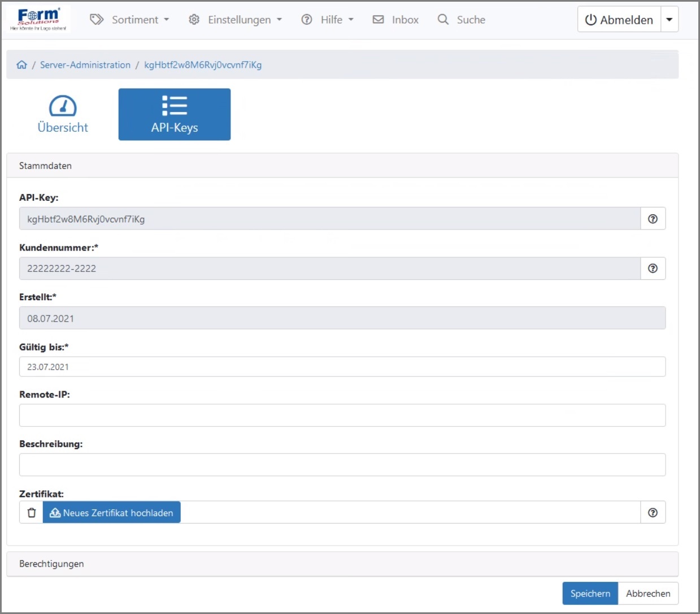Click help icon next to Kundennummer field
The width and height of the screenshot is (700, 614).
(653, 269)
